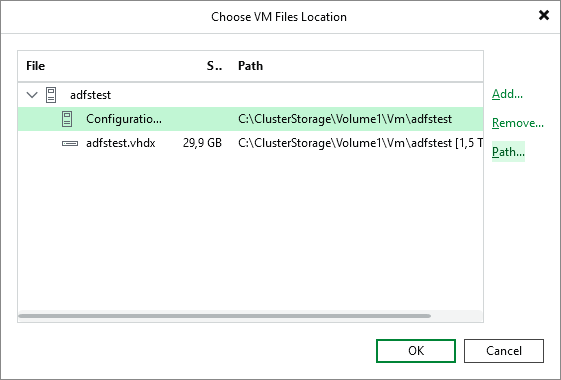Click the Configuration files icon

pyautogui.click(x=67, y=119)
